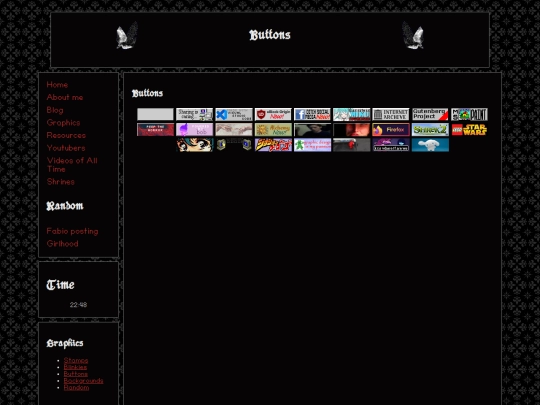Go to the Shrines page
This screenshot has width=540, height=405.
[61, 182]
